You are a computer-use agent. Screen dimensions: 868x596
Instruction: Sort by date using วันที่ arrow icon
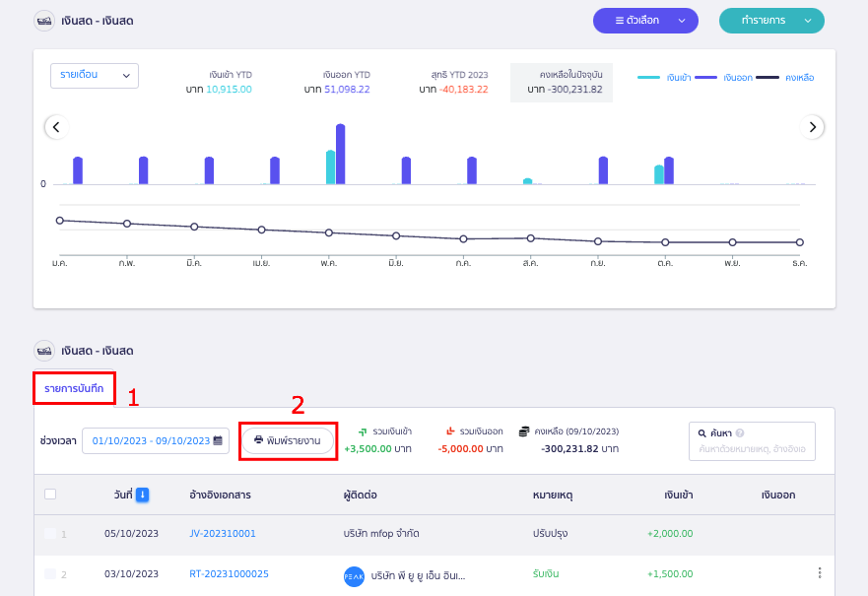click(142, 495)
